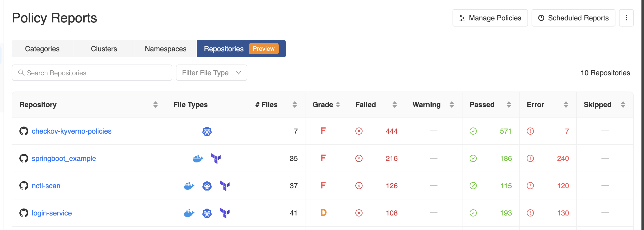Focus the Search Repositories field
Viewport: 644px width, 230px height.
click(92, 73)
